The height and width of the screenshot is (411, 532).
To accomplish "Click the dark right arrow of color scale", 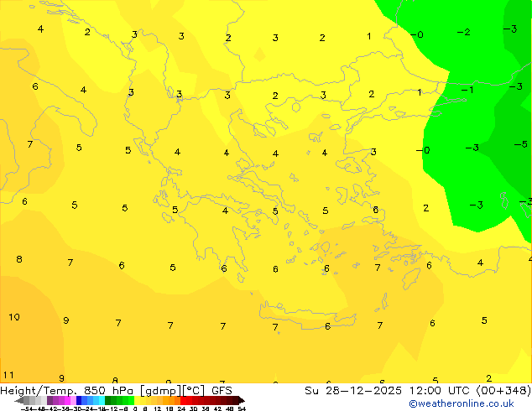I will [242, 400].
